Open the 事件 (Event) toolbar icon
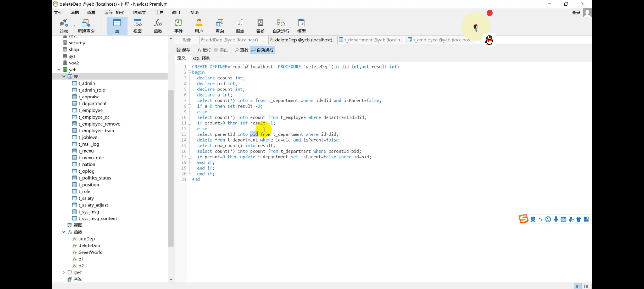The height and width of the screenshot is (289, 644). point(178,26)
